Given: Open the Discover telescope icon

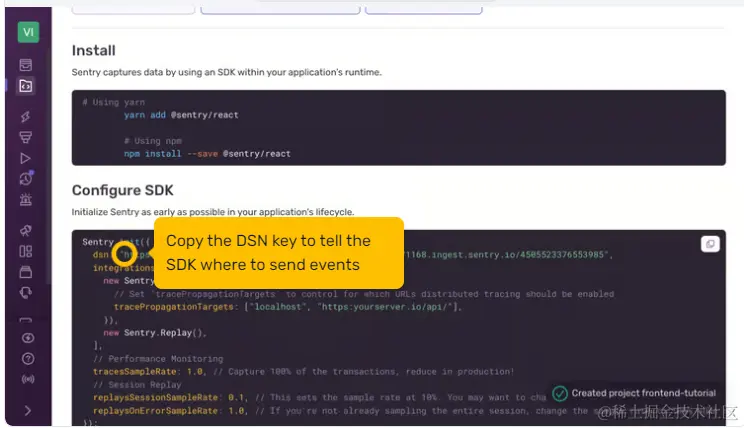Looking at the screenshot, I should [x=26, y=231].
